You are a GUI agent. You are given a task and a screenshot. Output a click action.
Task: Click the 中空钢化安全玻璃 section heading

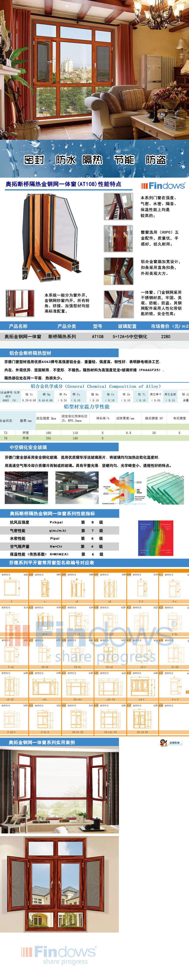point(28,447)
